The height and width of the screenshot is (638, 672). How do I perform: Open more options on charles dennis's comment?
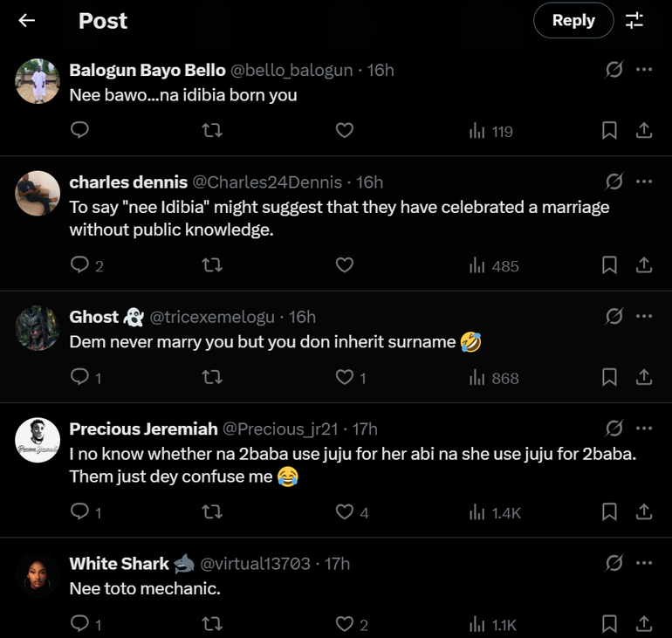644,182
